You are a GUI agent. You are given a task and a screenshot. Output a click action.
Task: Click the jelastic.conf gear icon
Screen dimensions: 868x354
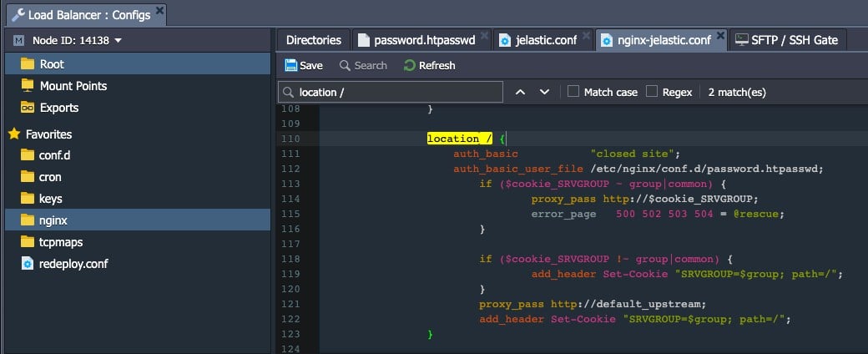(504, 40)
